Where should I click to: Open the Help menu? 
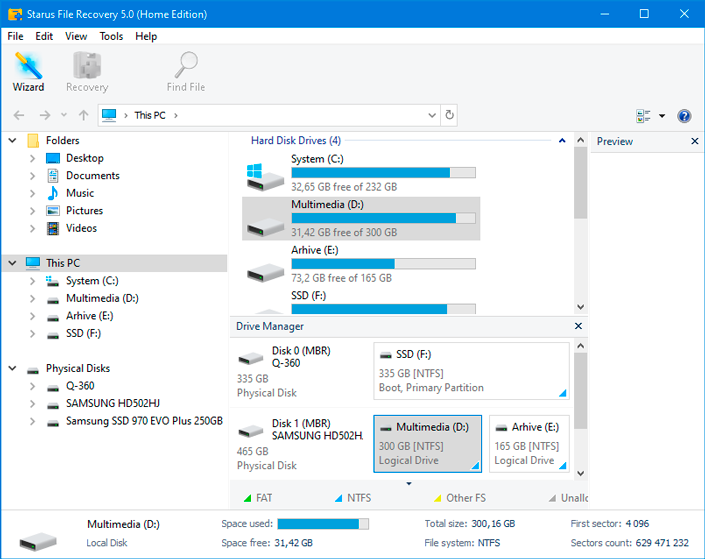click(x=146, y=36)
